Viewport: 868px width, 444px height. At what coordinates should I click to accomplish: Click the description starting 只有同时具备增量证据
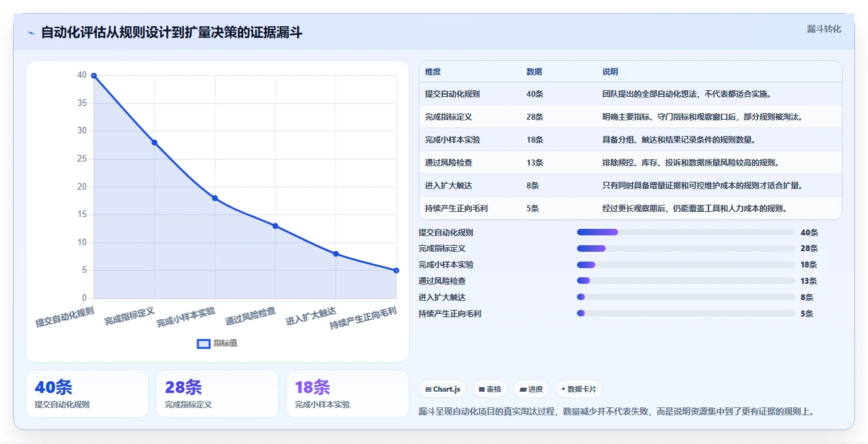(703, 186)
